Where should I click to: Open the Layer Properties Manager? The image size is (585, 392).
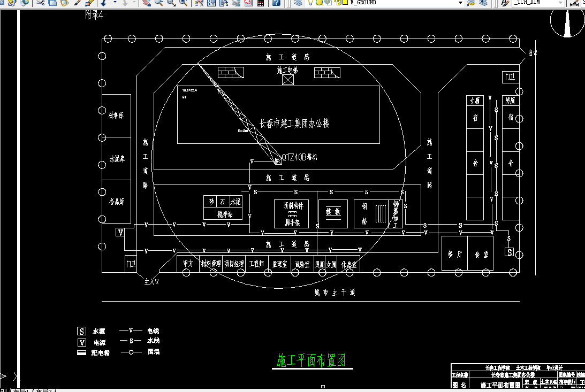299,3
